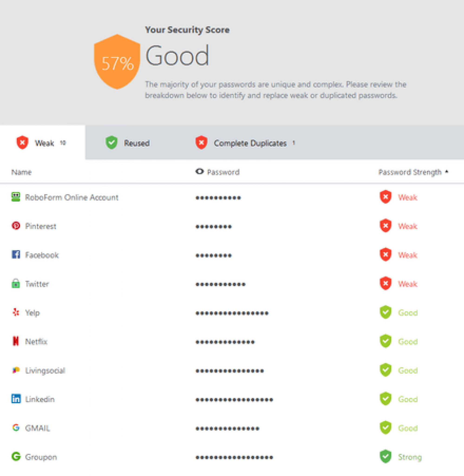Click the Twitter green lock icon
This screenshot has width=464, height=476.
16,284
